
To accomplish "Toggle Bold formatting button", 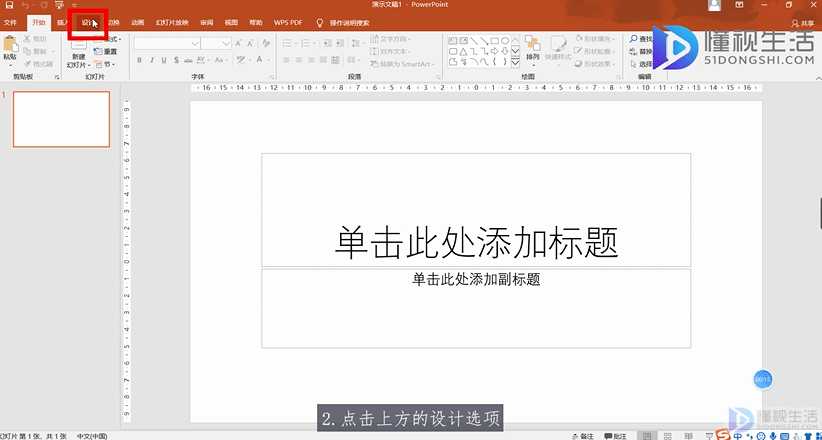I will pyautogui.click(x=139, y=60).
